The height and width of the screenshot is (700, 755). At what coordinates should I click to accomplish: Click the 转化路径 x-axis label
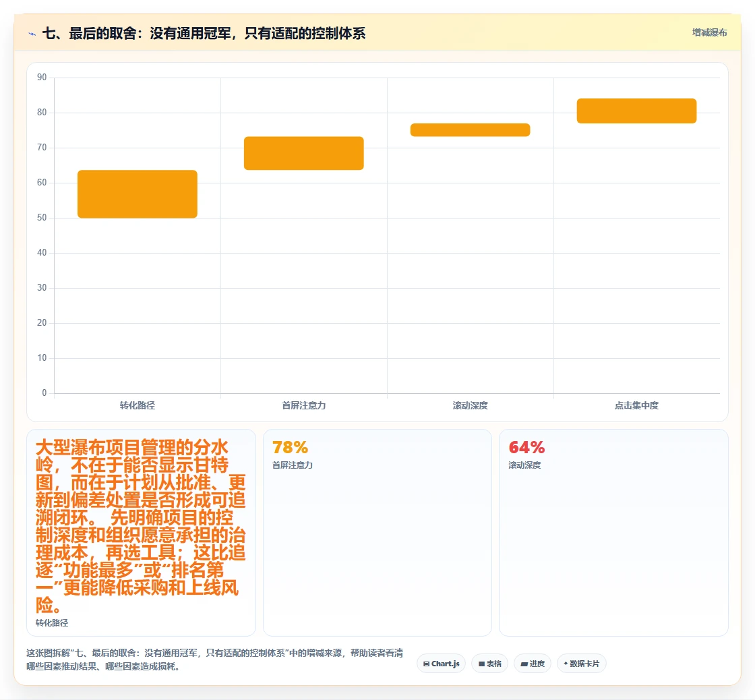(138, 406)
